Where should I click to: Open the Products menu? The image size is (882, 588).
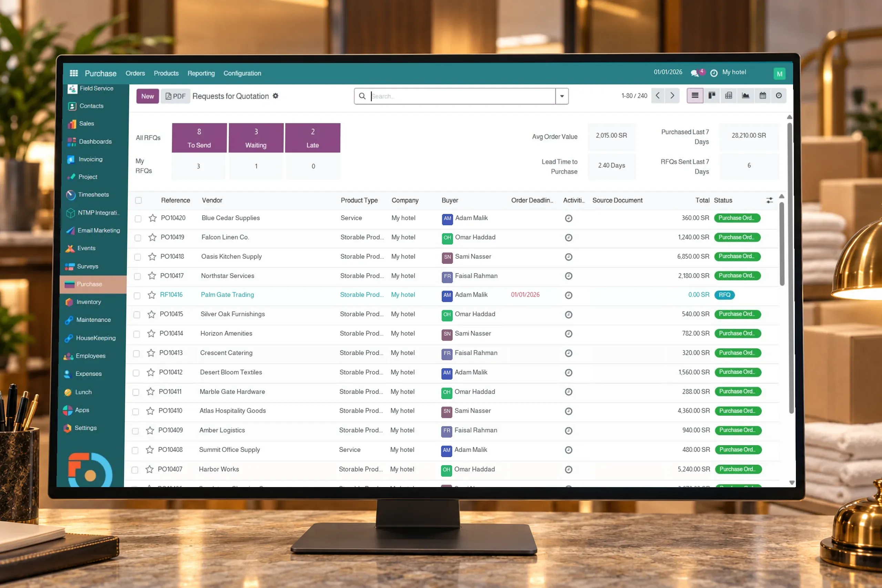166,73
